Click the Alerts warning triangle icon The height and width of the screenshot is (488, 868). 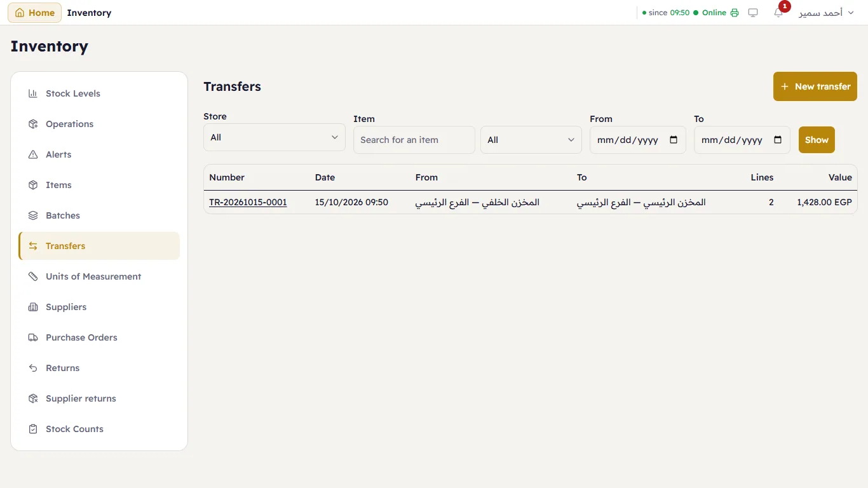33,154
